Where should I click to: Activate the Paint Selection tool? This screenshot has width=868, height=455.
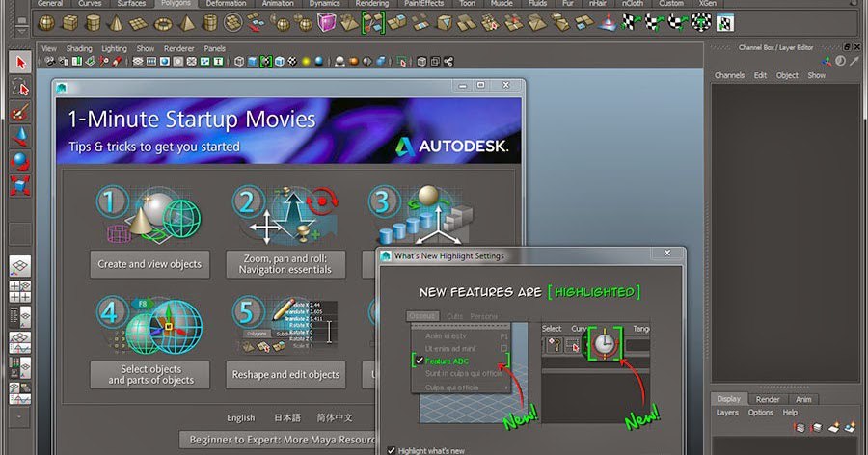point(20,113)
